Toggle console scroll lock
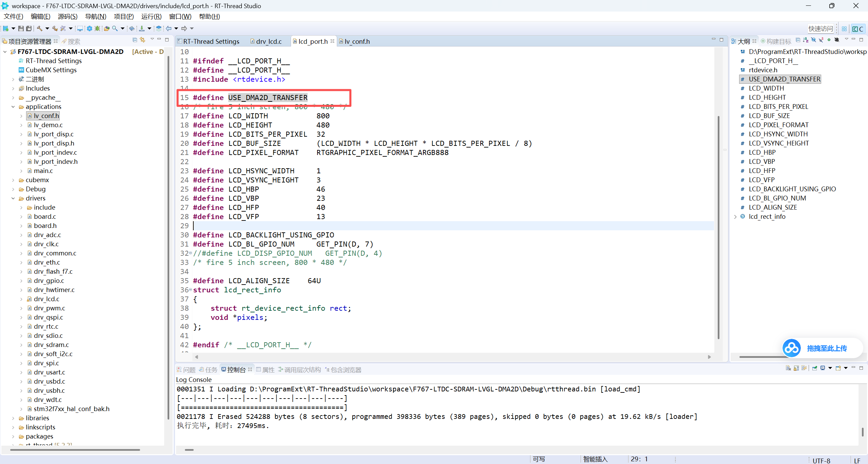Viewport: 868px width, 464px height. 796,368
